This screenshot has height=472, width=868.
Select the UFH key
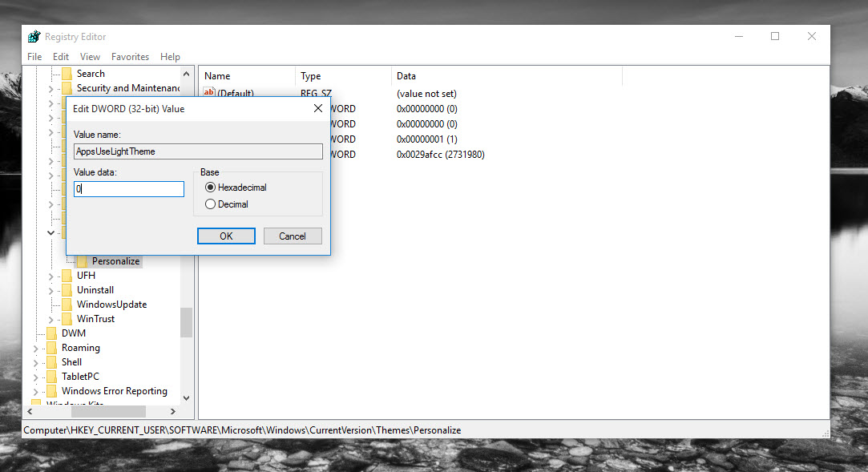86,276
